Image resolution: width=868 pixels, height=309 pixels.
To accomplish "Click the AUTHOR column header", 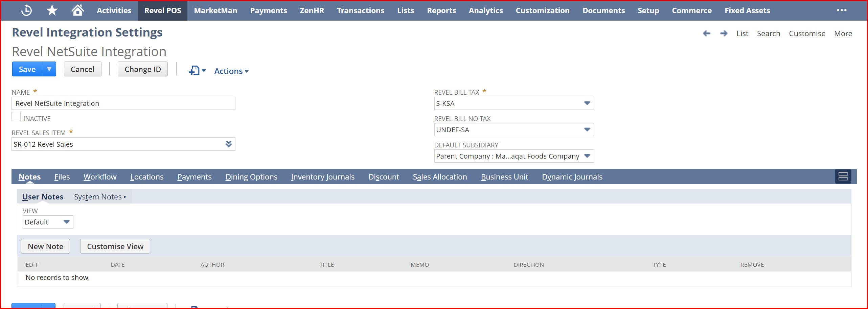I will tap(212, 265).
